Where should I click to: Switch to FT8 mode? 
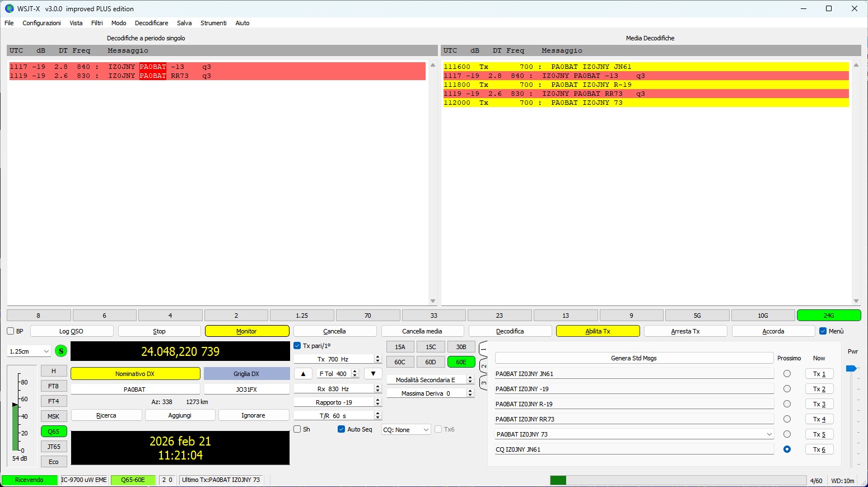54,386
